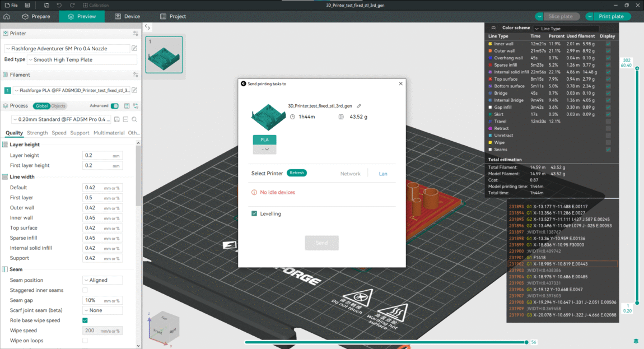The width and height of the screenshot is (644, 349).
Task: Click the Printer section icon
Action: (6, 33)
